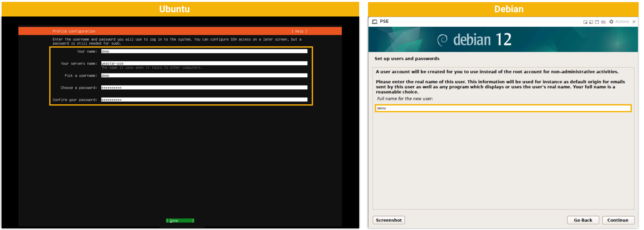Focus the 'Your name' field
Image resolution: width=644 pixels, height=230 pixels.
(204, 51)
